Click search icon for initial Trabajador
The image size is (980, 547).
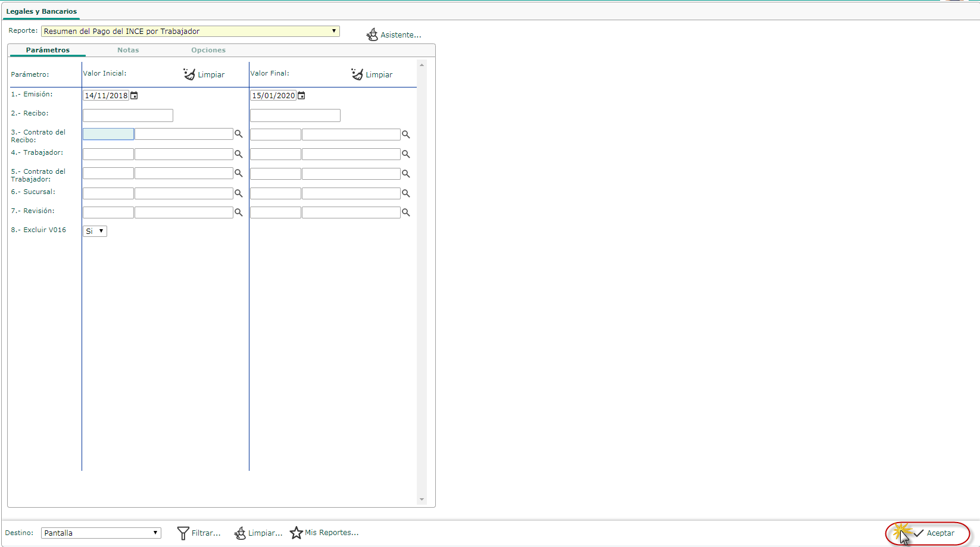pyautogui.click(x=239, y=154)
